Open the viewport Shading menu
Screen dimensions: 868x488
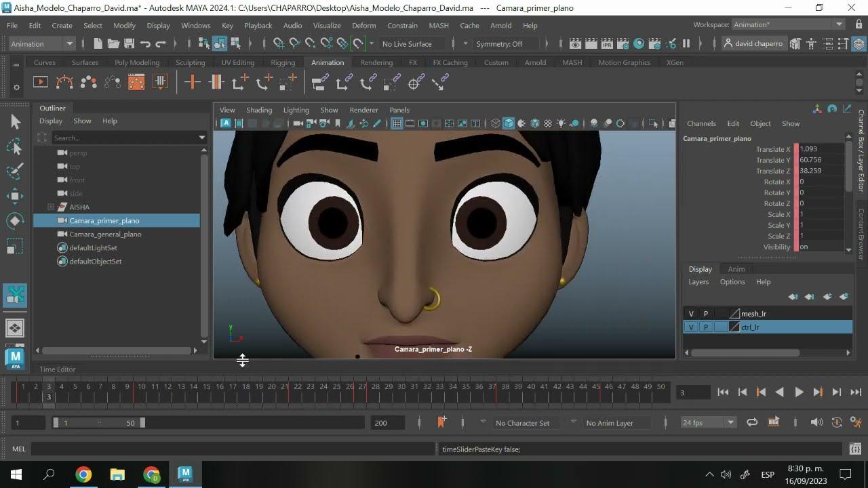click(x=259, y=110)
